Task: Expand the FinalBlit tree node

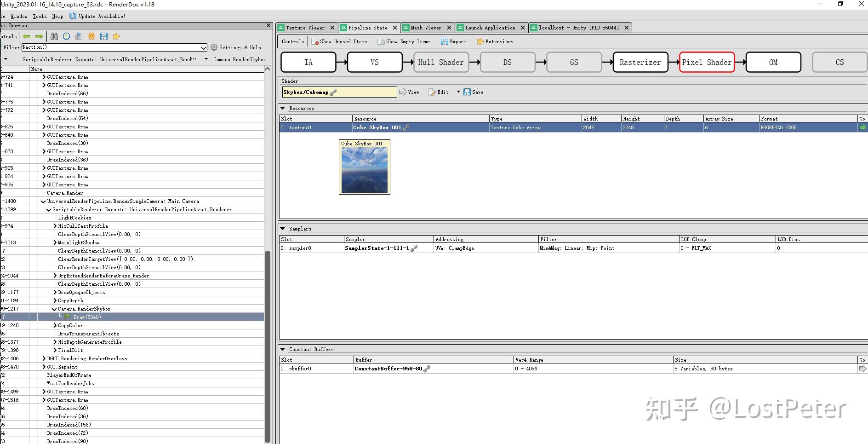Action: (55, 350)
